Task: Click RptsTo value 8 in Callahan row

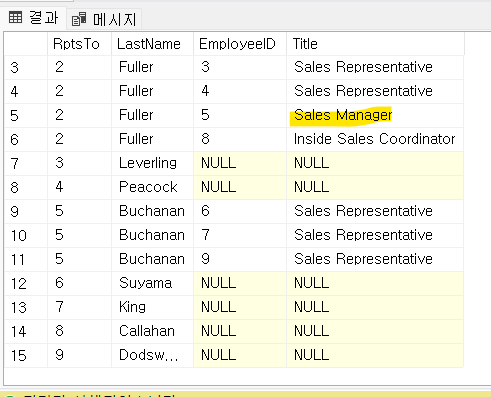Action: pyautogui.click(x=79, y=331)
